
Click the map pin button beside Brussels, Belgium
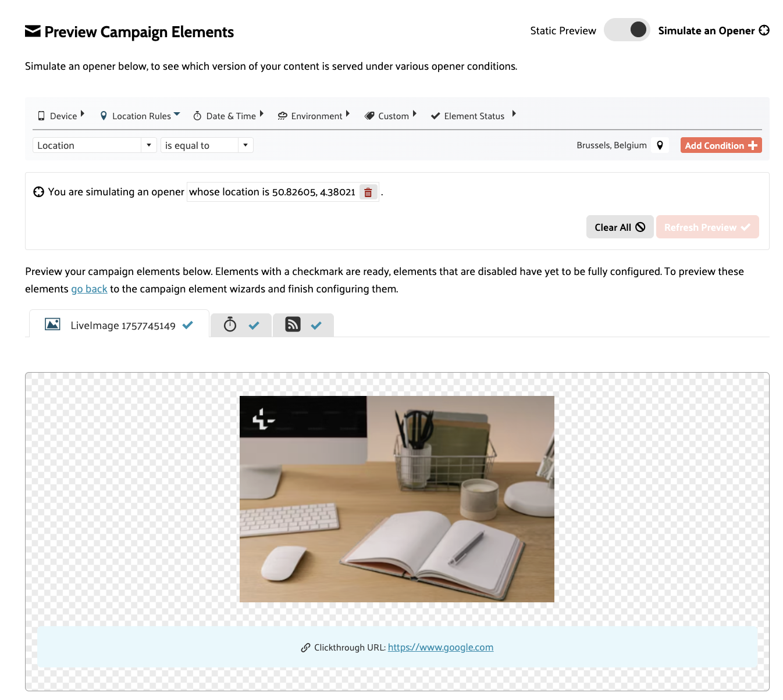point(660,145)
